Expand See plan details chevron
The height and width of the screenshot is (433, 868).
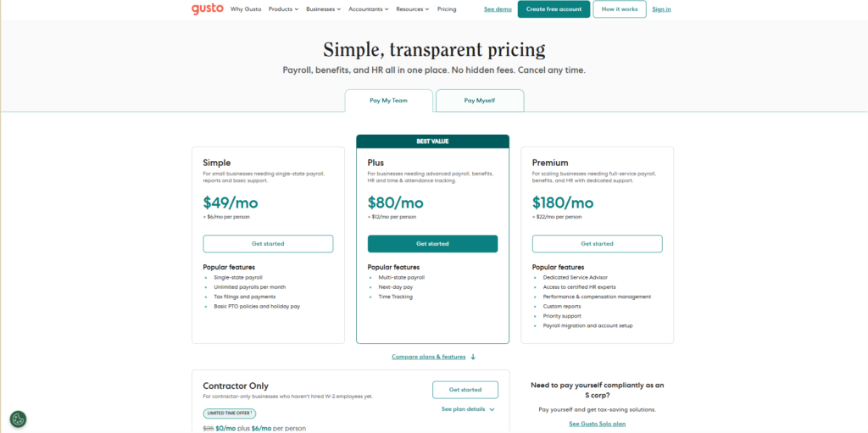coord(492,409)
